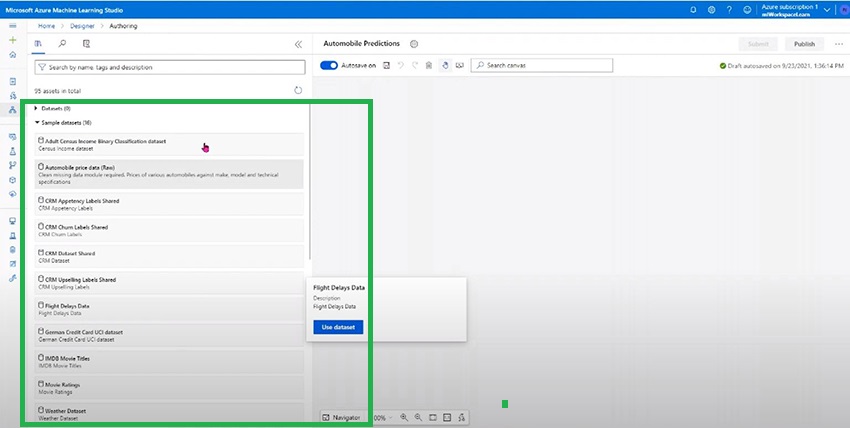Click the Use dataset button
The image size is (850, 428).
[338, 327]
